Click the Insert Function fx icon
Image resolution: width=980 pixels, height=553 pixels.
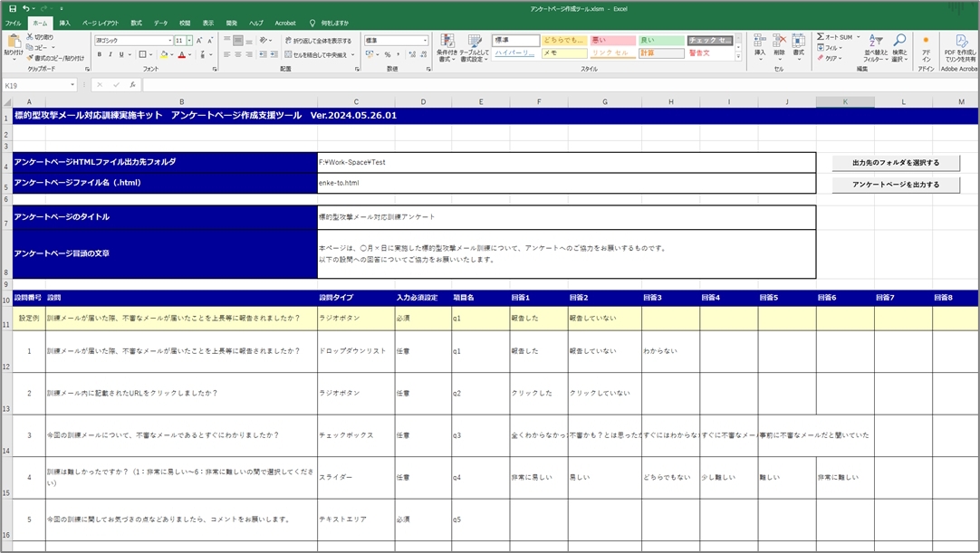point(132,85)
